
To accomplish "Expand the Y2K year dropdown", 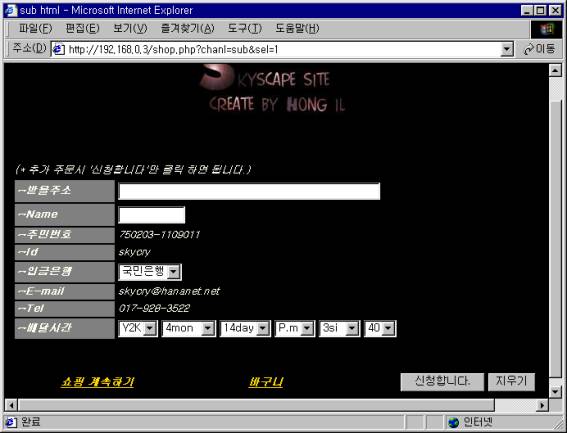I will coord(150,328).
